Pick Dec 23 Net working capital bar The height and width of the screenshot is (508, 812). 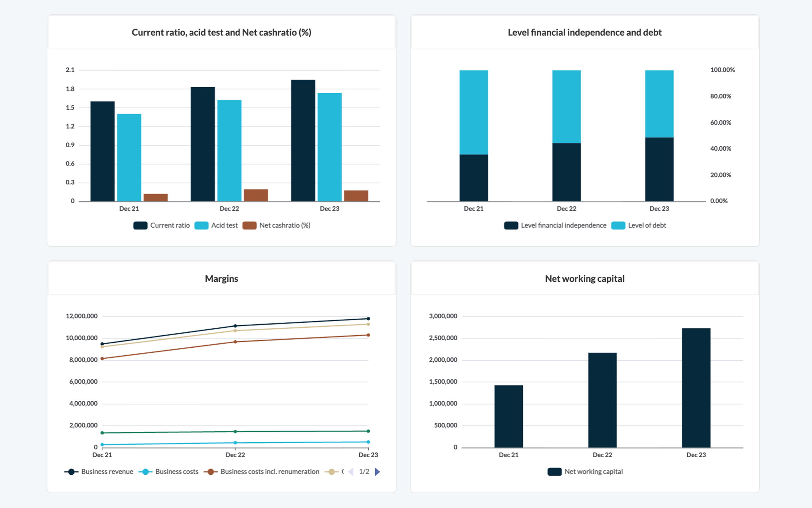[x=696, y=388]
